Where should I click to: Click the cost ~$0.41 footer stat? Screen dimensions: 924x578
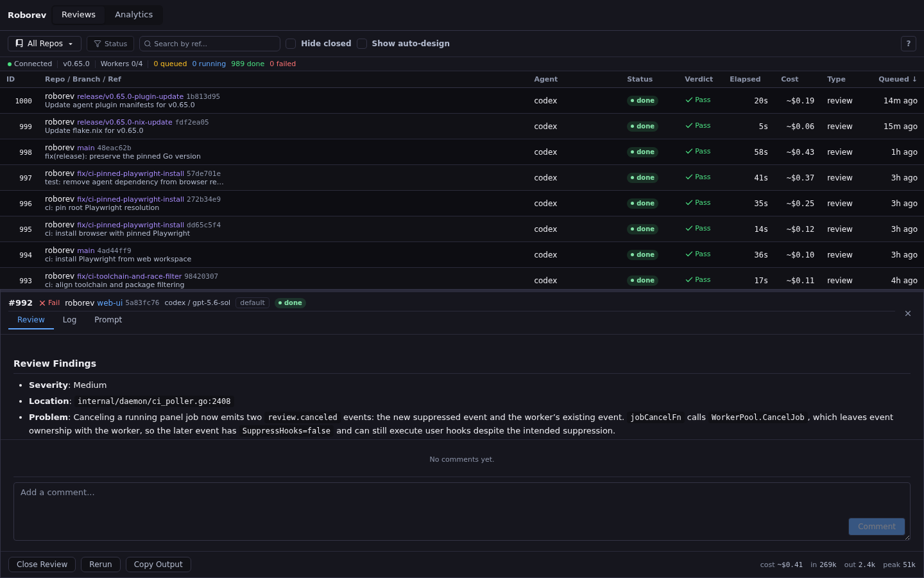[x=782, y=565]
